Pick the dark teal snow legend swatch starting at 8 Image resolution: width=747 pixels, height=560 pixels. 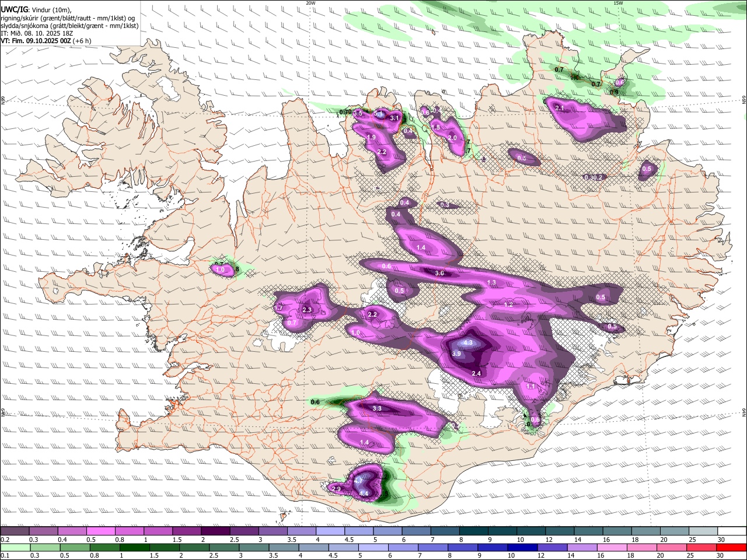(474, 531)
